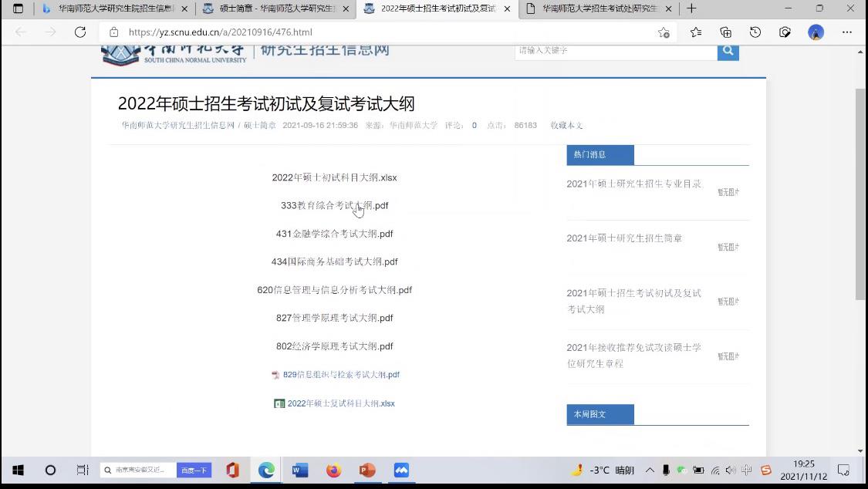Open 333教育综合考试大纲.pdf link
This screenshot has width=868, height=489.
tap(334, 205)
